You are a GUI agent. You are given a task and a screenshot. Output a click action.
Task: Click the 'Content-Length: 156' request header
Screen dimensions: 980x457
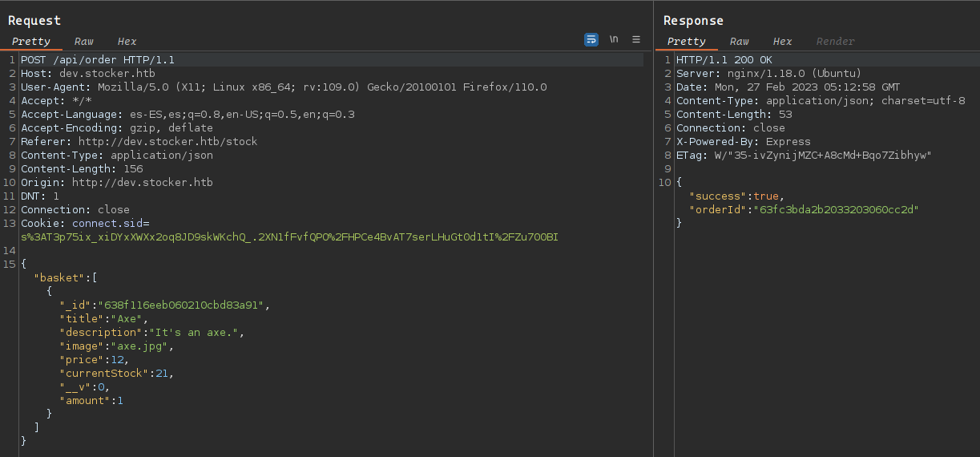(x=82, y=169)
